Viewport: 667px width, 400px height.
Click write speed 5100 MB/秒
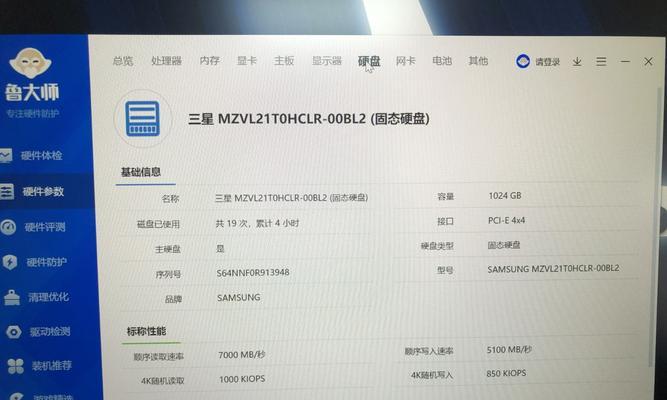[509, 350]
